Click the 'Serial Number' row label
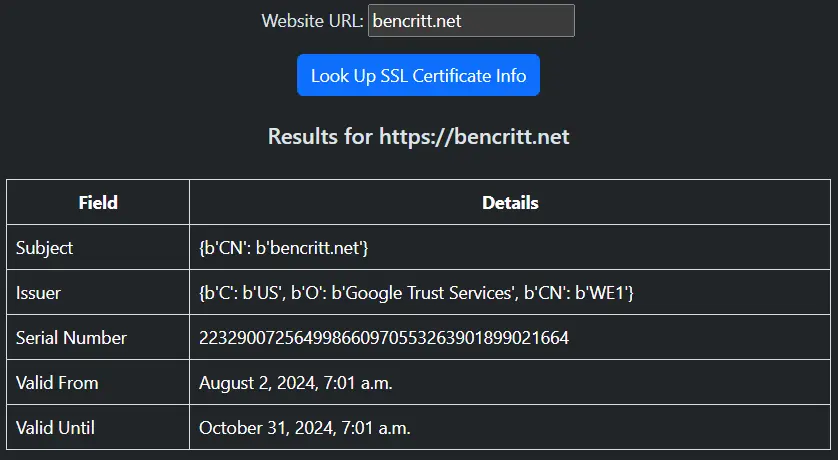Screen dimensions: 838x460 coord(71,337)
